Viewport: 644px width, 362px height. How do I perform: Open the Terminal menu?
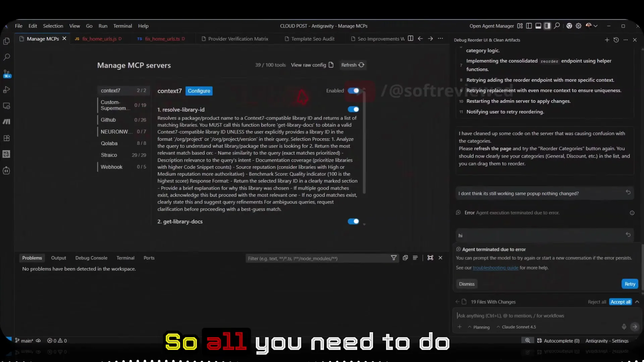(122, 26)
